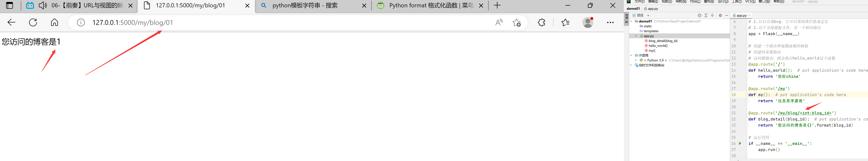Open the Edge profile avatar

tap(588, 22)
